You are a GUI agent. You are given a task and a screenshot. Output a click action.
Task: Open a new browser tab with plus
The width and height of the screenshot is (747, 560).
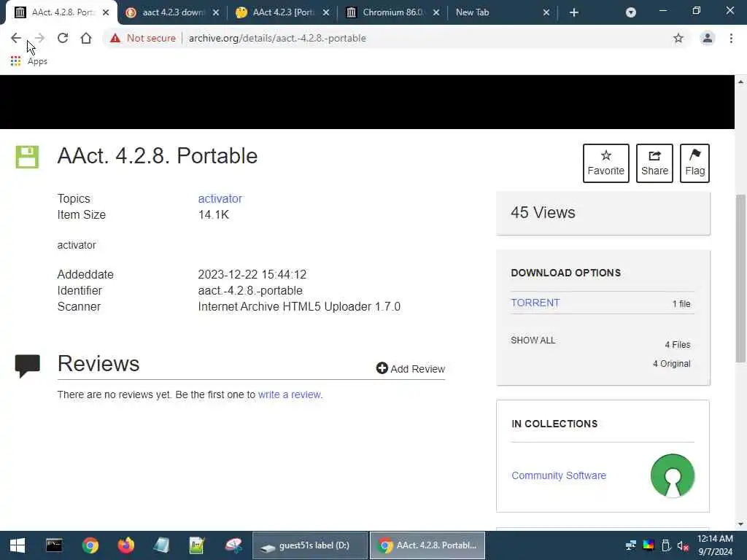tap(574, 13)
